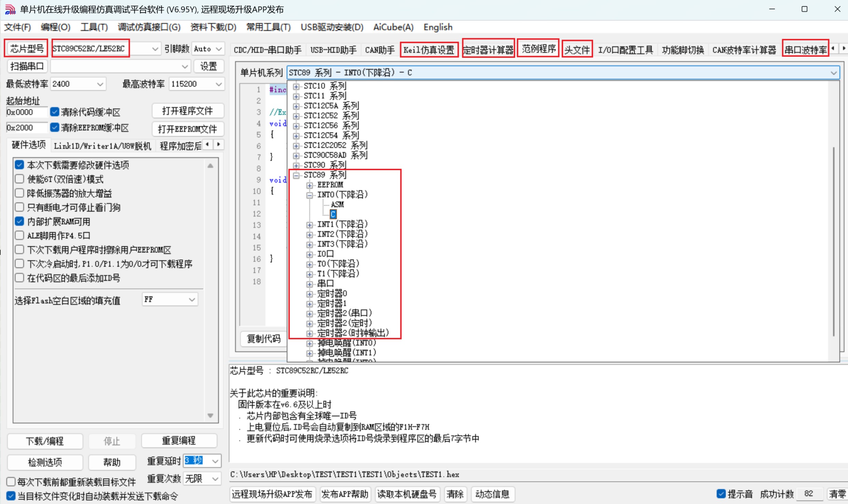Click 重复编程 button
The width and height of the screenshot is (848, 504).
179,441
